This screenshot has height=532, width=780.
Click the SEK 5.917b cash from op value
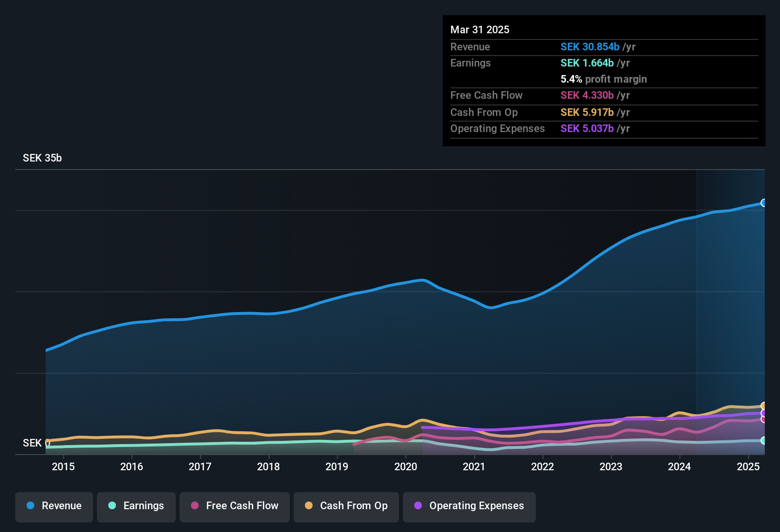[x=587, y=112]
